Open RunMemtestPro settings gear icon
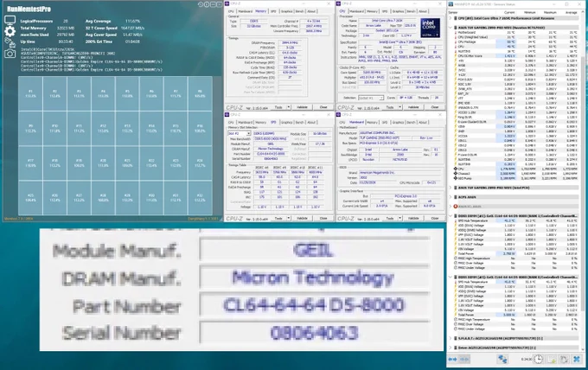This screenshot has height=370, width=588. click(x=10, y=31)
